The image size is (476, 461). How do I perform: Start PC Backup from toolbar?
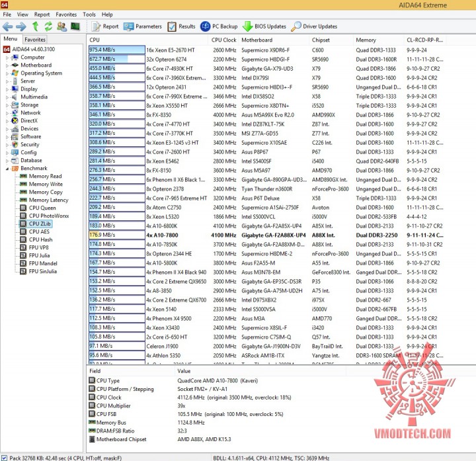point(219,26)
